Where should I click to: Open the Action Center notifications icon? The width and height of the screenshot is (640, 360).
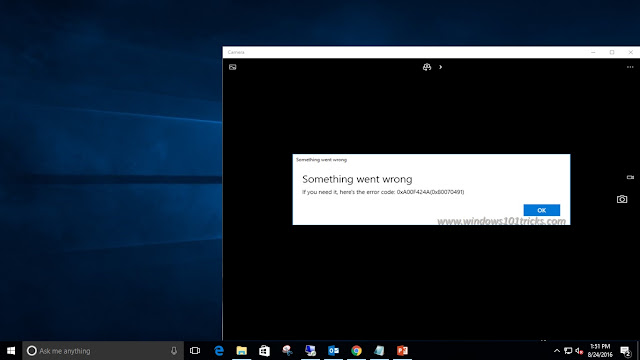pyautogui.click(x=625, y=351)
